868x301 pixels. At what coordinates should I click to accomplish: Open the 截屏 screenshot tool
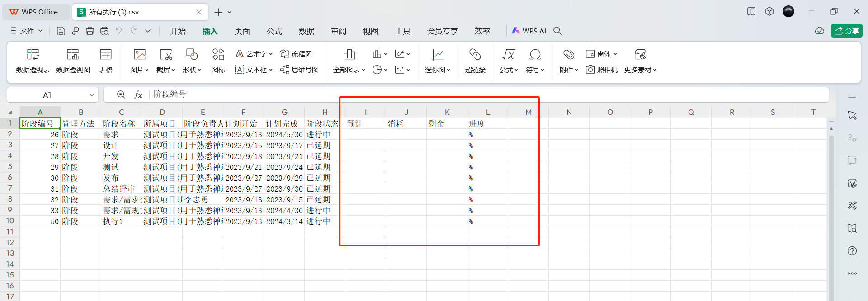tap(165, 61)
